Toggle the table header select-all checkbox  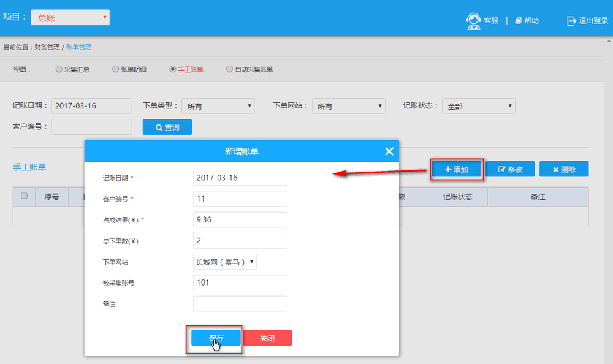[25, 196]
